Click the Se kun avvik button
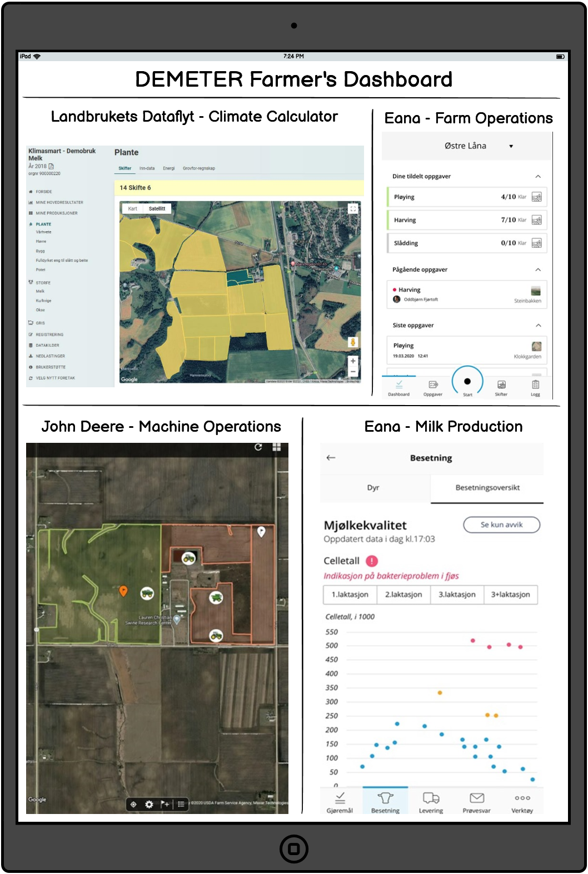This screenshot has width=588, height=874. pos(502,525)
